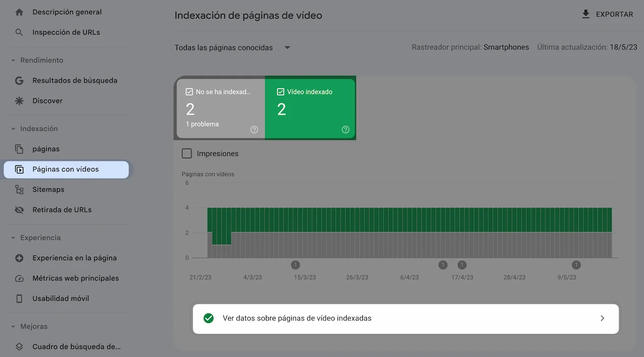The width and height of the screenshot is (644, 357).
Task: Go to Experiencia en la página
Action: (74, 258)
